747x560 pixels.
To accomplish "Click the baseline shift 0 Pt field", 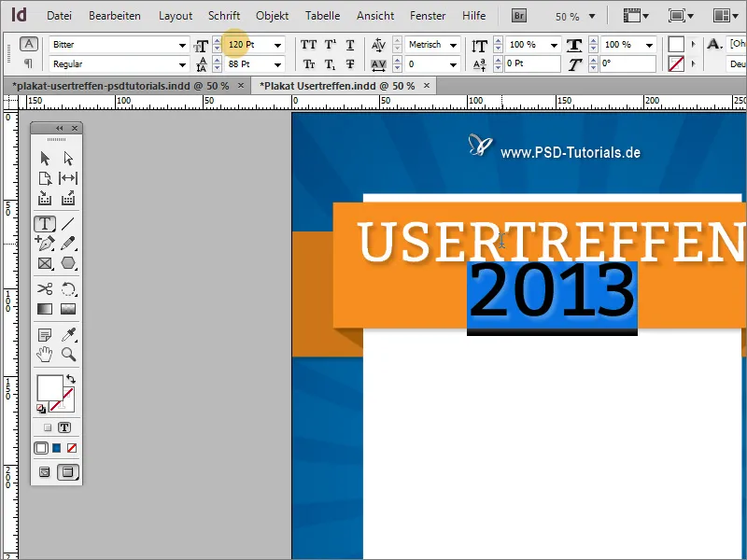I will point(532,63).
